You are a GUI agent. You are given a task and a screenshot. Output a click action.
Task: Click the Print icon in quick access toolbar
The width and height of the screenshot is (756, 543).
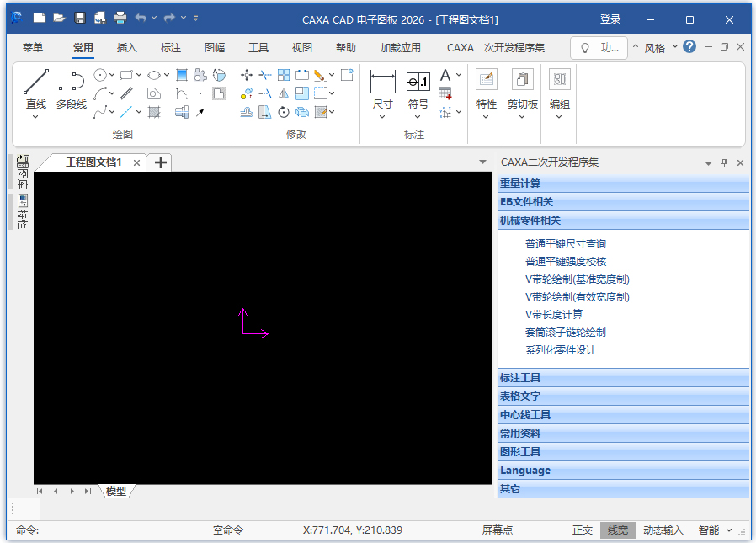pos(120,18)
